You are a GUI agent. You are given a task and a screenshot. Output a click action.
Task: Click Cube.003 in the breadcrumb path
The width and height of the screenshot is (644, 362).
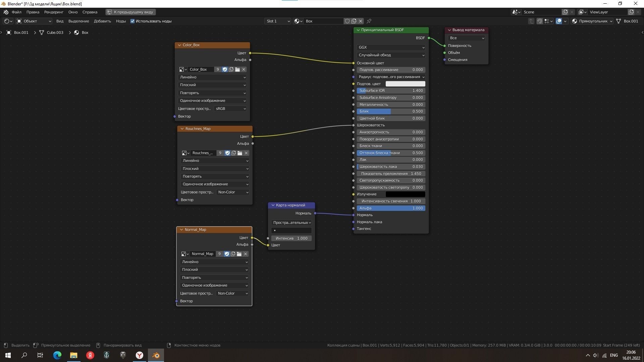(55, 33)
